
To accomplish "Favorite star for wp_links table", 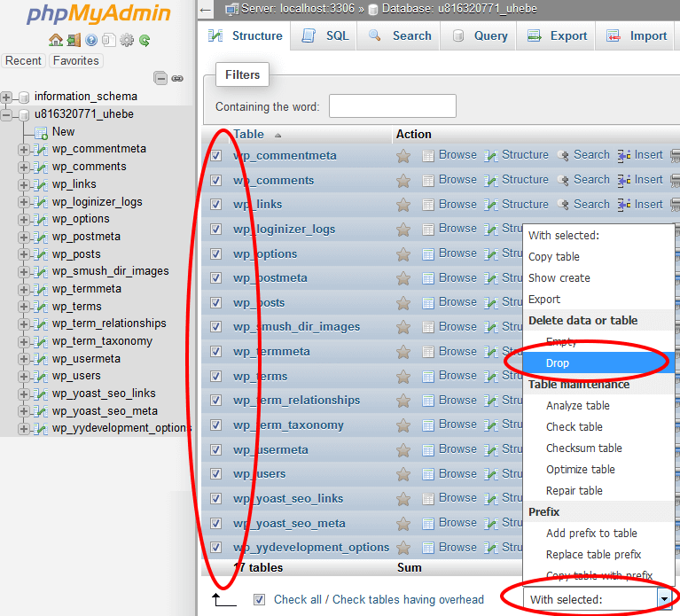I will tap(403, 205).
